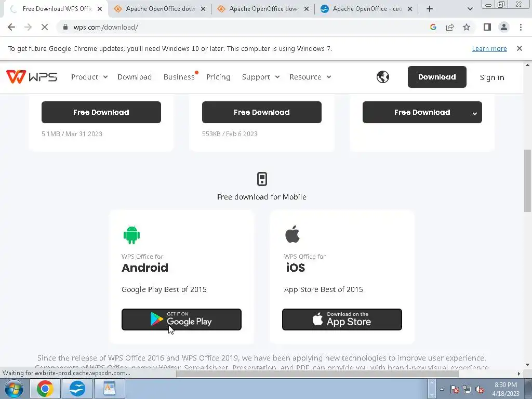Click the vertical page scrollbar thumb

click(527, 180)
